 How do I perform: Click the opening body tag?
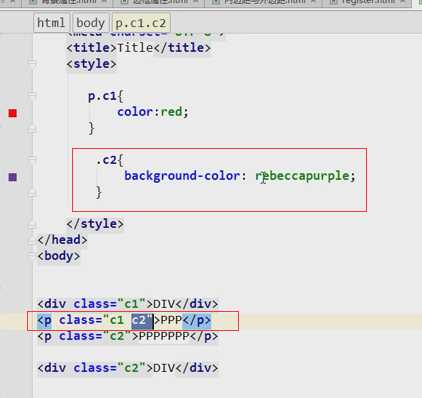[x=59, y=256]
